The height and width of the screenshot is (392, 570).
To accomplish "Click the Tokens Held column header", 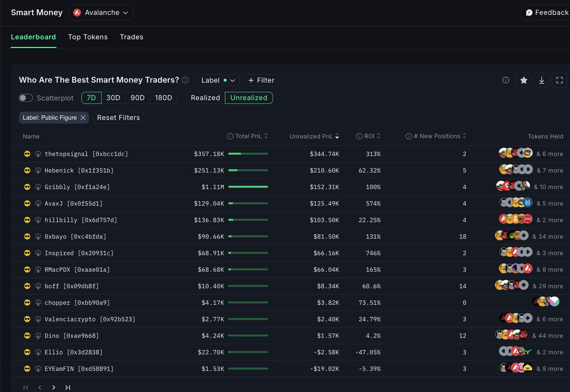I will 545,136.
